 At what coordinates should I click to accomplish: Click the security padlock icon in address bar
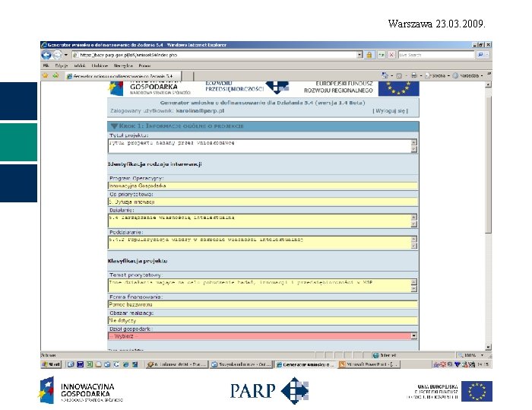pyautogui.click(x=369, y=55)
